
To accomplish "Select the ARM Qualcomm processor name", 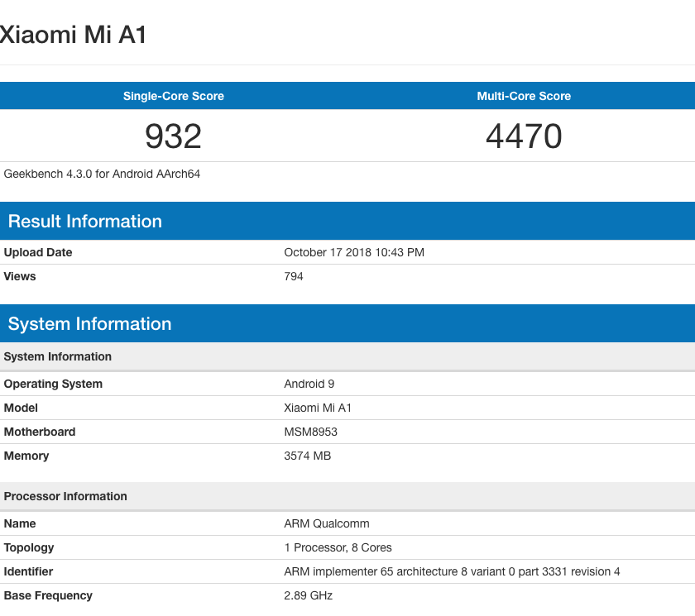I will tap(327, 523).
